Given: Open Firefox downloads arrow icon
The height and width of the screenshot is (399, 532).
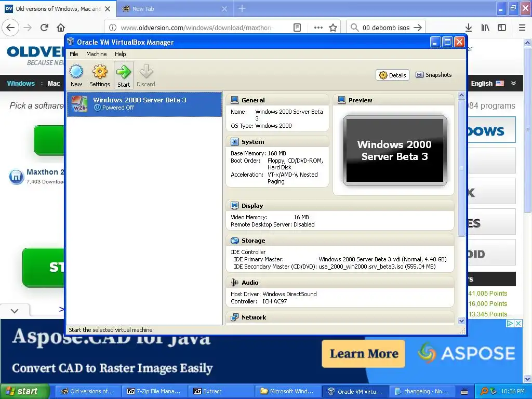Looking at the screenshot, I should tap(469, 28).
